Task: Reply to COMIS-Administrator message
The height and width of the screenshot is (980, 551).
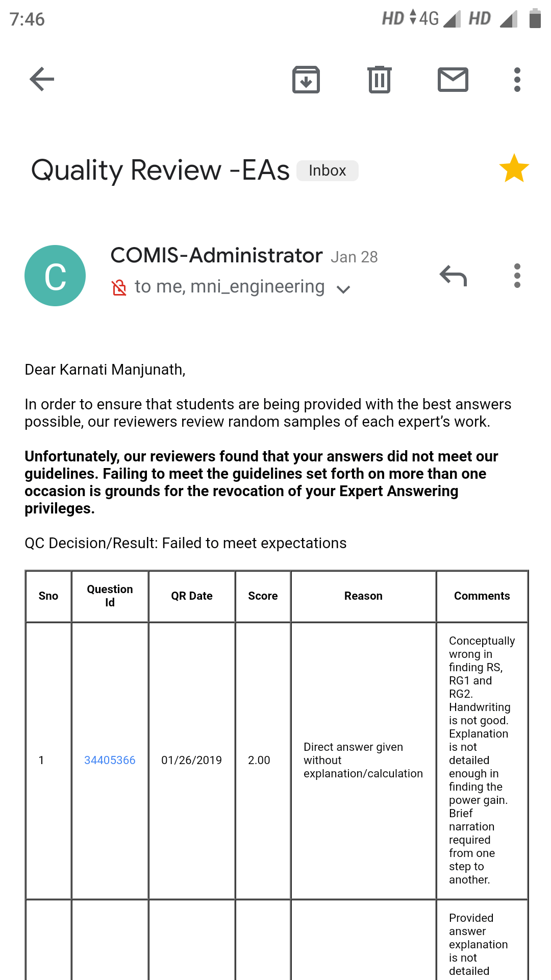Action: [453, 276]
